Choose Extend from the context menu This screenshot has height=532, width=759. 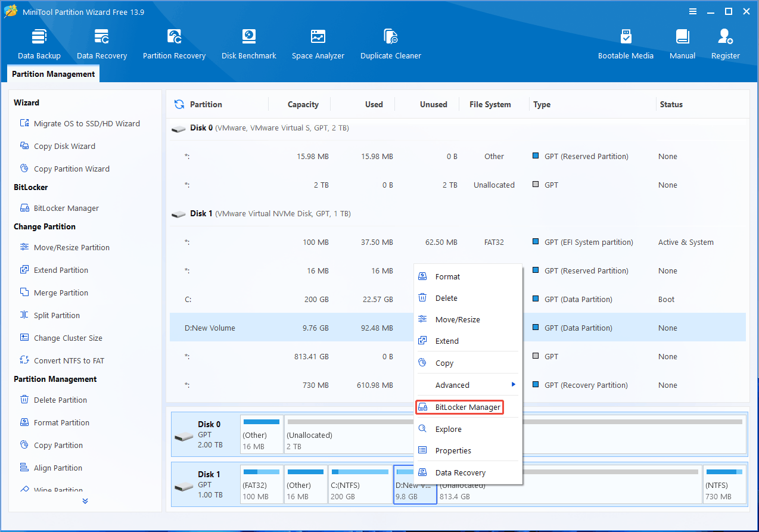(468, 341)
